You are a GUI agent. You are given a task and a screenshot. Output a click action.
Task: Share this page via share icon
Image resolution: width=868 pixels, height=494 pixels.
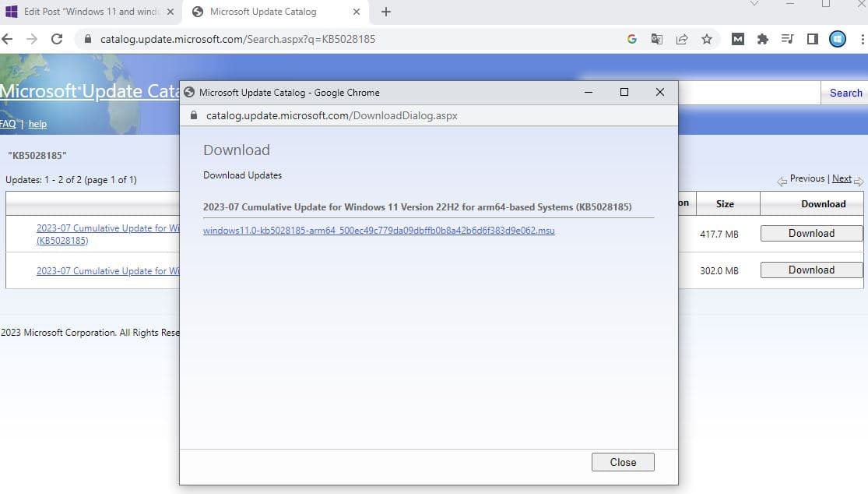point(682,39)
